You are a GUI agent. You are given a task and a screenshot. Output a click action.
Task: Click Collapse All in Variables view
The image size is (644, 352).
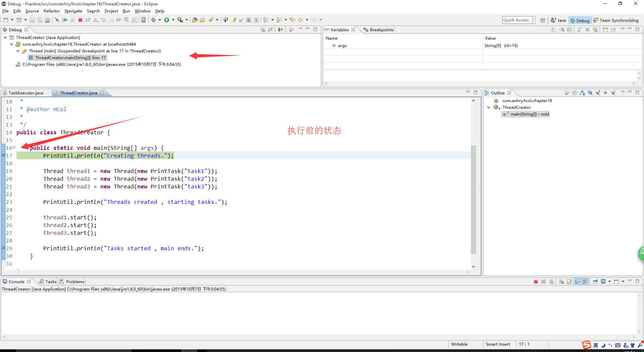click(570, 30)
